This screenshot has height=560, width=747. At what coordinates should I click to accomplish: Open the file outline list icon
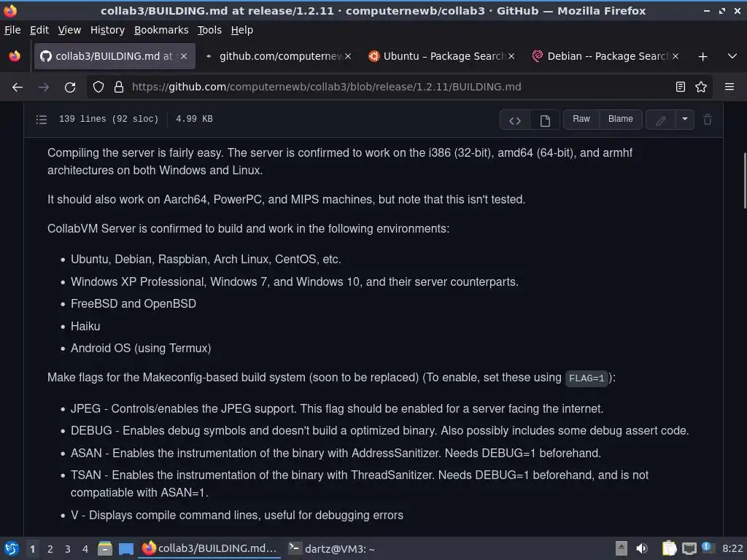pos(42,119)
